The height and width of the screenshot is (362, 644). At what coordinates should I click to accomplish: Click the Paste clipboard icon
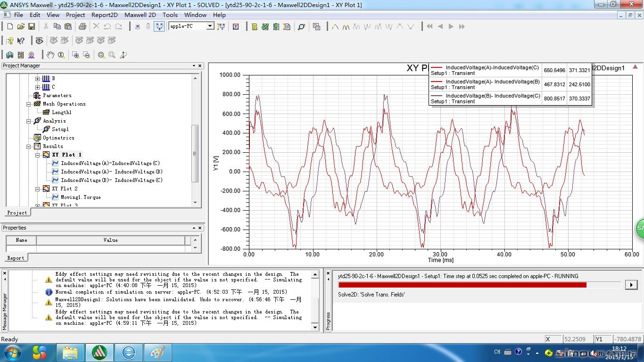pos(68,26)
